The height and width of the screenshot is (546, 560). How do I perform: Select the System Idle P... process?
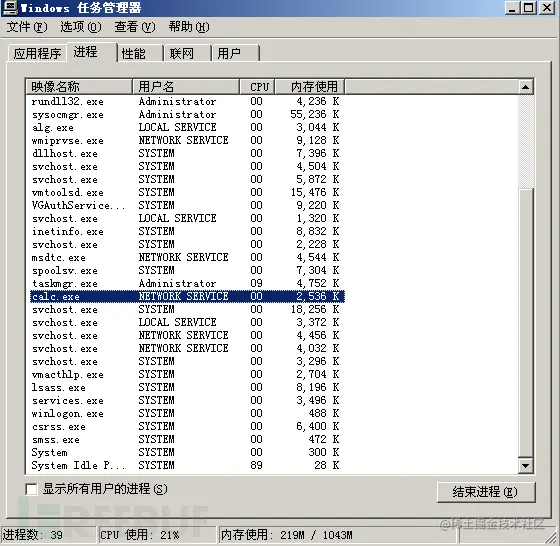point(187,465)
